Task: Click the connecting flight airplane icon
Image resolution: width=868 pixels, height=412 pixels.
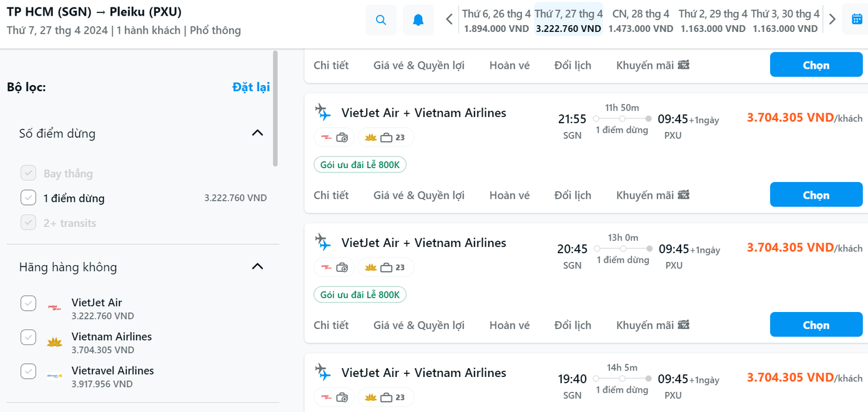Action: 323,113
